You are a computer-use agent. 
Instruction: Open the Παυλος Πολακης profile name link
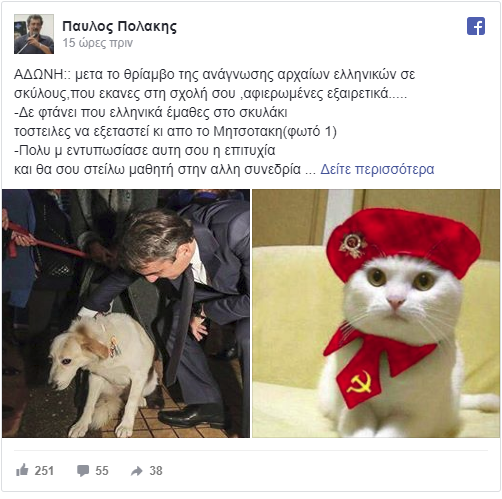point(119,26)
